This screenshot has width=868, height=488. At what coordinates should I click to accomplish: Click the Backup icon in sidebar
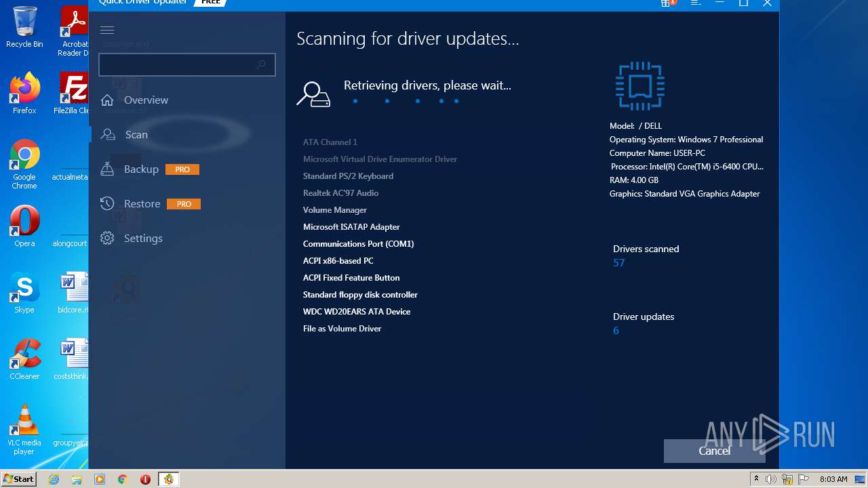pos(107,169)
